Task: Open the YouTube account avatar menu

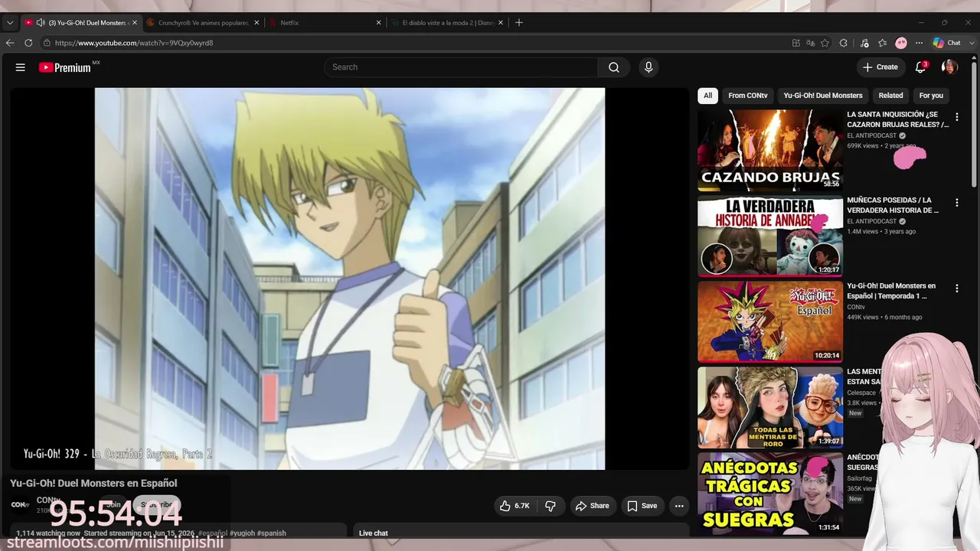Action: point(949,67)
